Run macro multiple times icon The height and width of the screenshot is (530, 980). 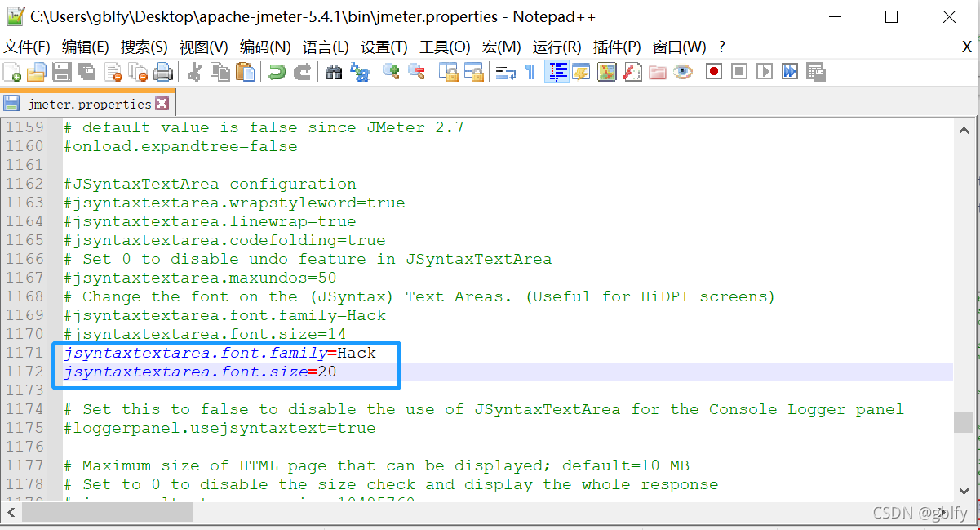[x=790, y=72]
